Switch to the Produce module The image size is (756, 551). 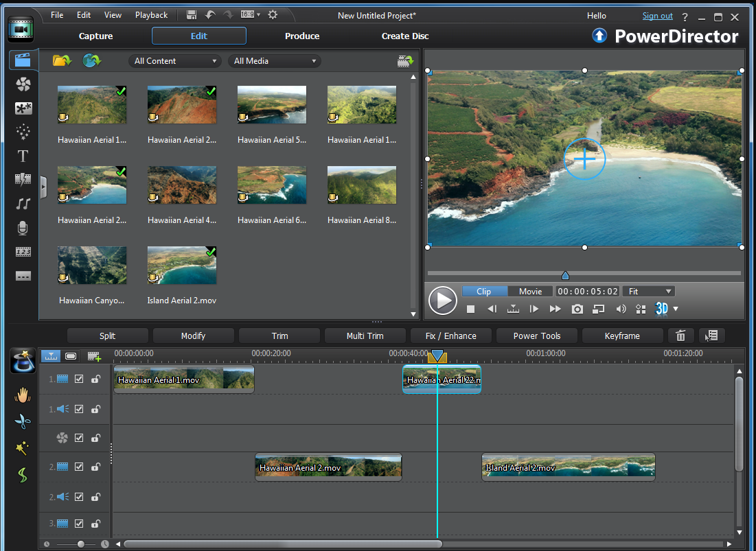(302, 36)
